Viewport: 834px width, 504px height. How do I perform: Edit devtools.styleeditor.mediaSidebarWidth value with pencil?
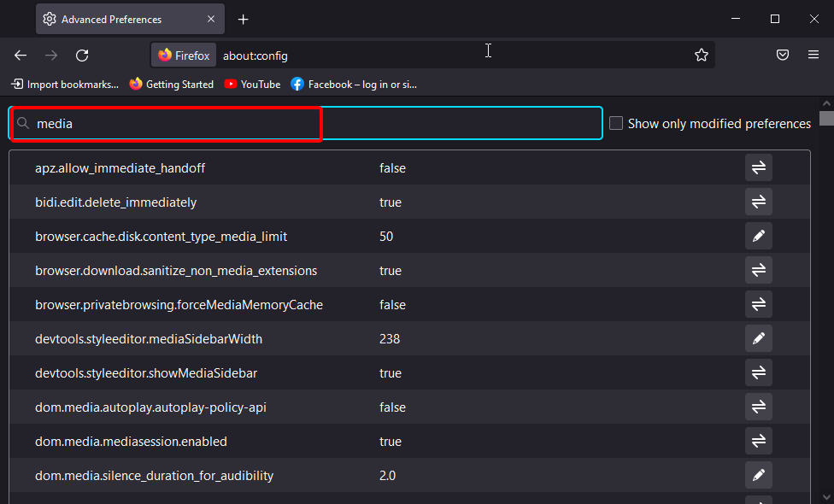click(758, 339)
